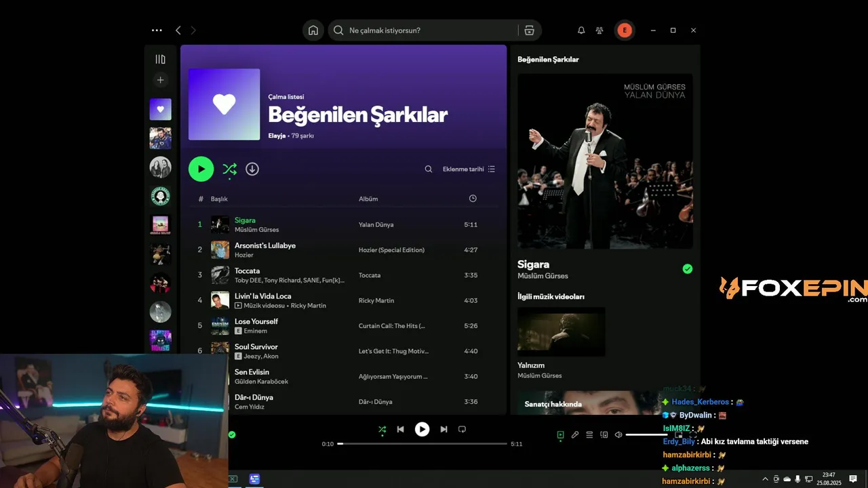Click the Sigara title in Now Playing panel
Image resolution: width=868 pixels, height=488 pixels.
coord(533,264)
